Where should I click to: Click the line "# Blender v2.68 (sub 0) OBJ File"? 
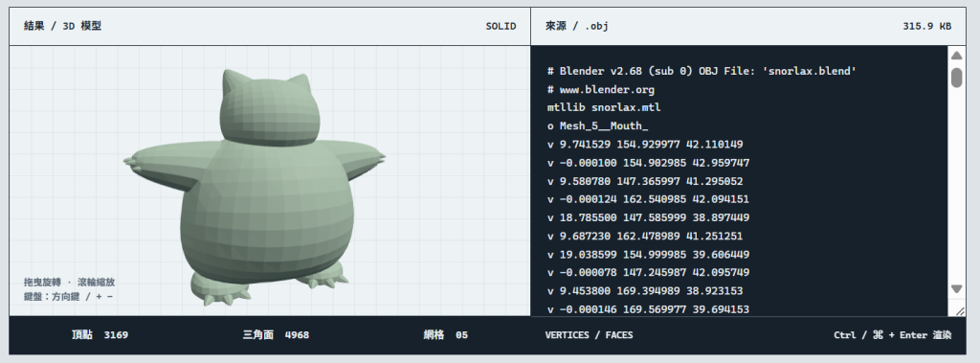click(702, 71)
